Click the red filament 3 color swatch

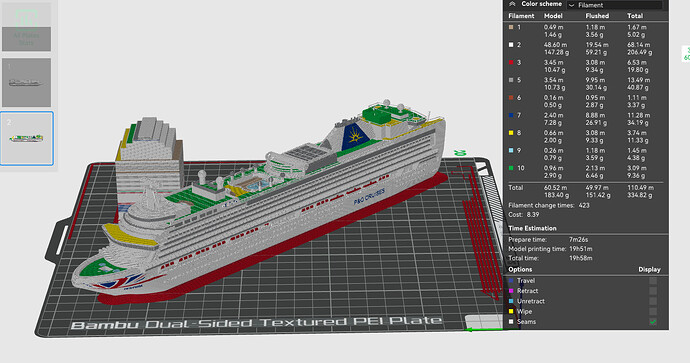tap(511, 62)
